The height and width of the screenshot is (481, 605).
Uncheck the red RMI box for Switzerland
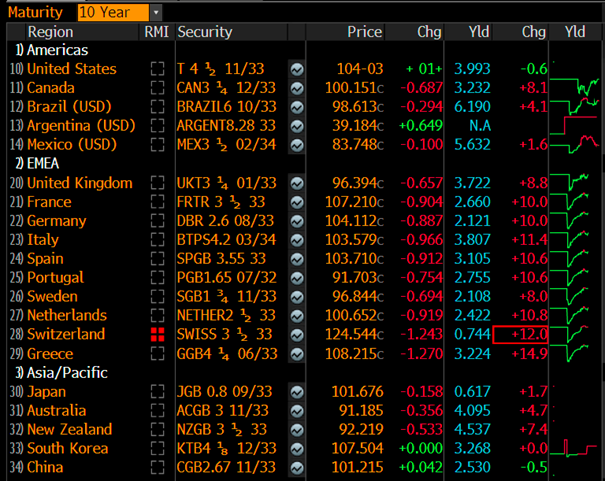tap(157, 334)
